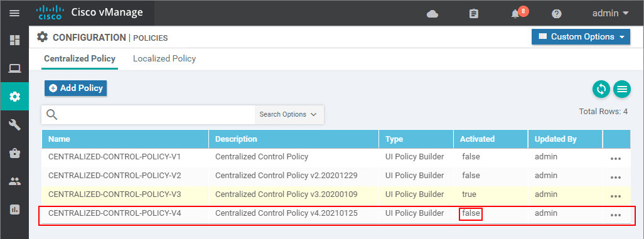Open the Monitor laptop icon in sidebar
644x239 pixels.
pos(15,68)
